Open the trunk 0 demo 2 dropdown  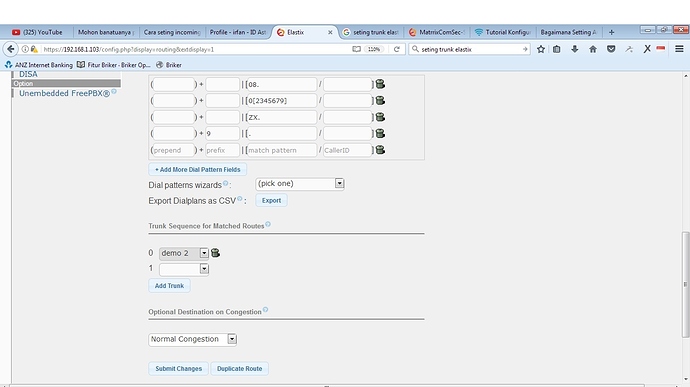click(184, 253)
